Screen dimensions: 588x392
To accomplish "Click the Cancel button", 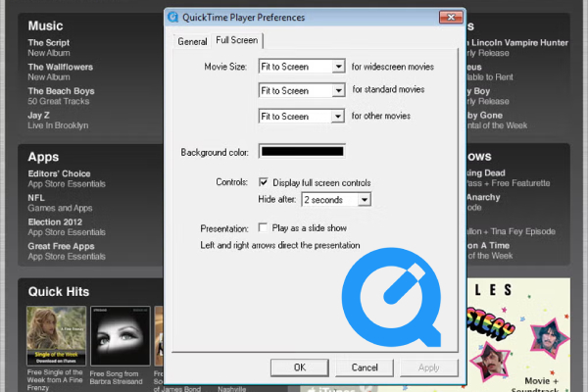I will tap(365, 367).
